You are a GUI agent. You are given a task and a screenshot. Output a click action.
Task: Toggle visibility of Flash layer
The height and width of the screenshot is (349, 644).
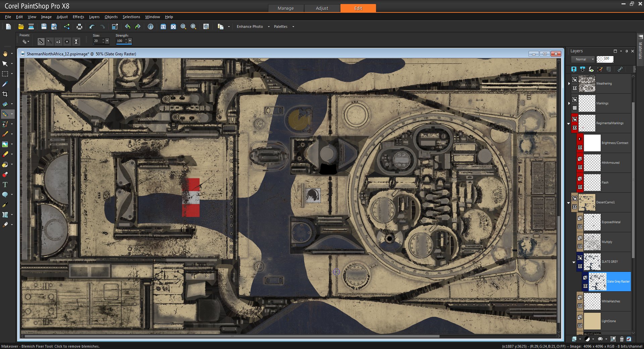point(580,187)
